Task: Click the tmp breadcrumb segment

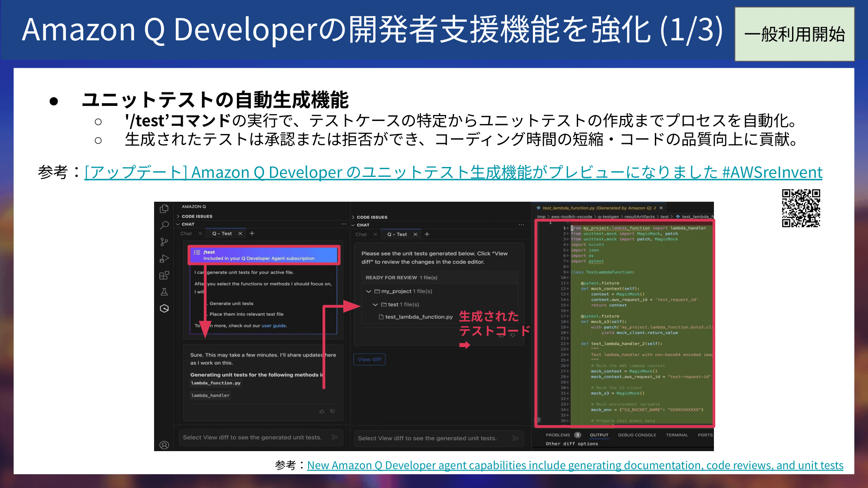Action: point(541,216)
